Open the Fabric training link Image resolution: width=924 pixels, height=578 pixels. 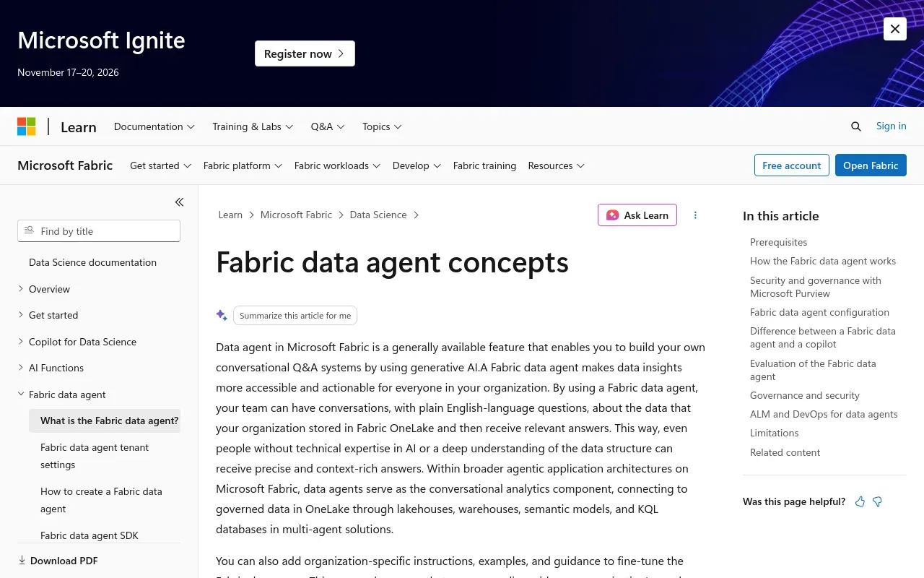click(484, 165)
